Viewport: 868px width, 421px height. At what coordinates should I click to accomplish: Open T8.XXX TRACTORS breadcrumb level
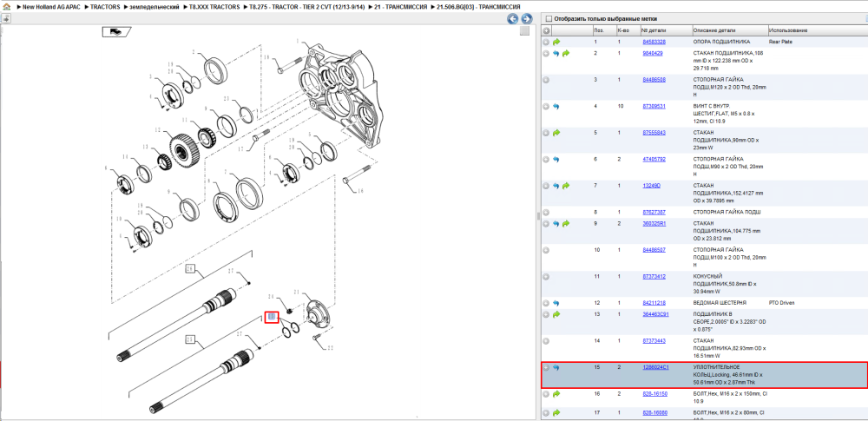coord(214,7)
